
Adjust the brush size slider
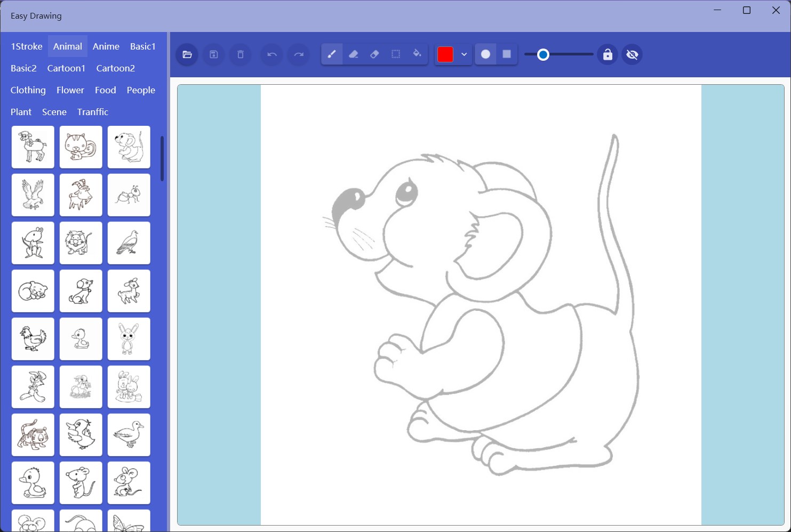tap(544, 54)
